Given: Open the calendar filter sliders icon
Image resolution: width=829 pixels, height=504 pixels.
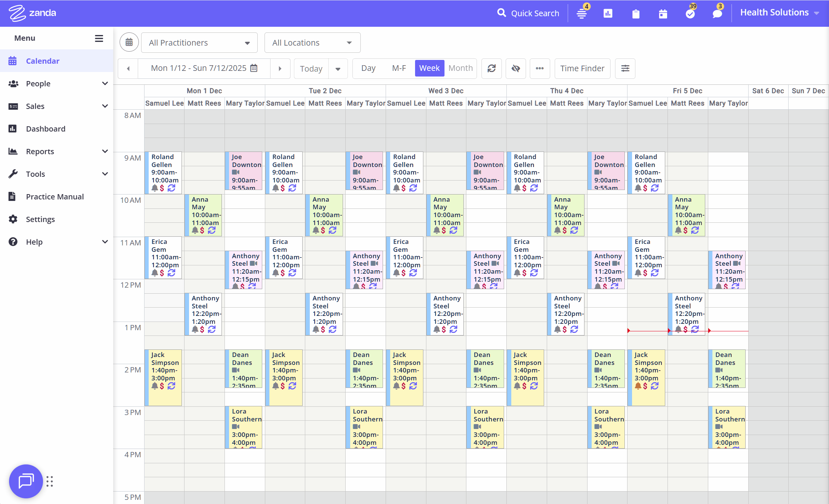Looking at the screenshot, I should [x=625, y=68].
